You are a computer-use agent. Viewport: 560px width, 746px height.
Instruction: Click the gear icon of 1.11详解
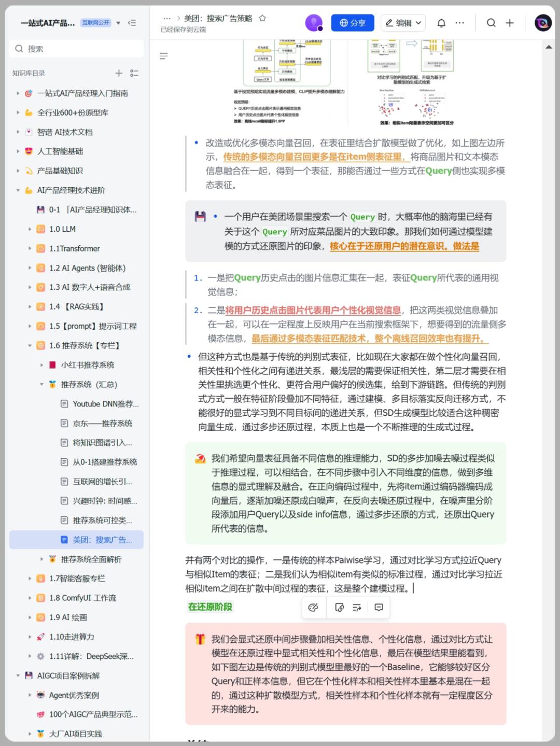(40, 656)
